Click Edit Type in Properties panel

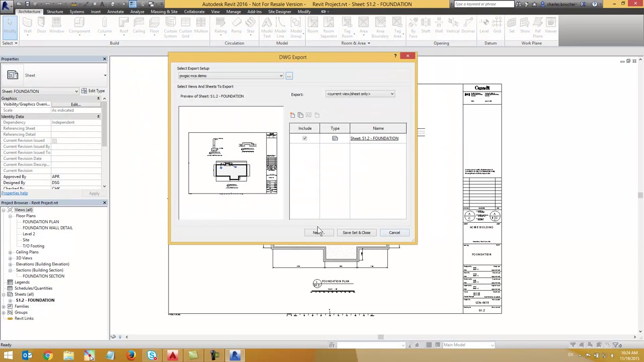(x=93, y=91)
